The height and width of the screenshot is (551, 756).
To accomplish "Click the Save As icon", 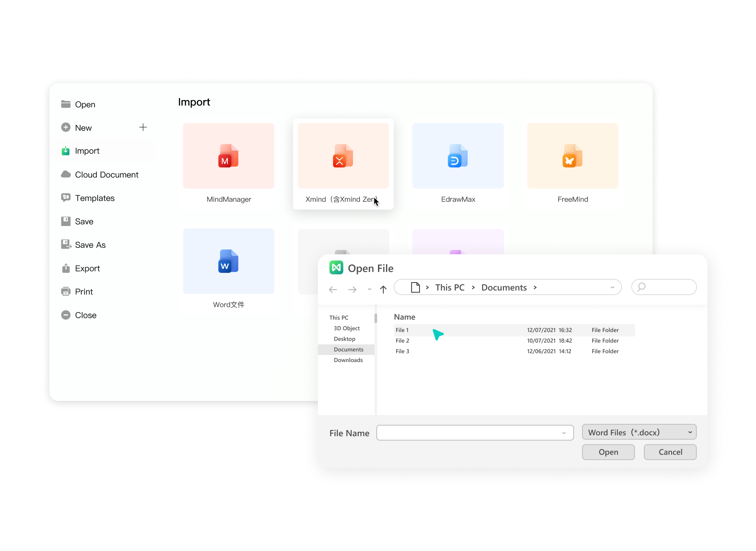I will (66, 245).
